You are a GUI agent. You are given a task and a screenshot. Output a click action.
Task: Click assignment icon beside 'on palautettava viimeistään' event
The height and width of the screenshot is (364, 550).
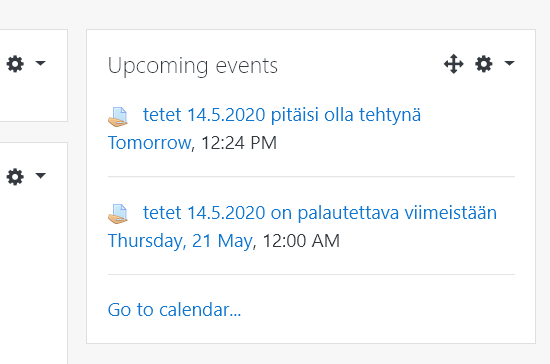(x=118, y=214)
